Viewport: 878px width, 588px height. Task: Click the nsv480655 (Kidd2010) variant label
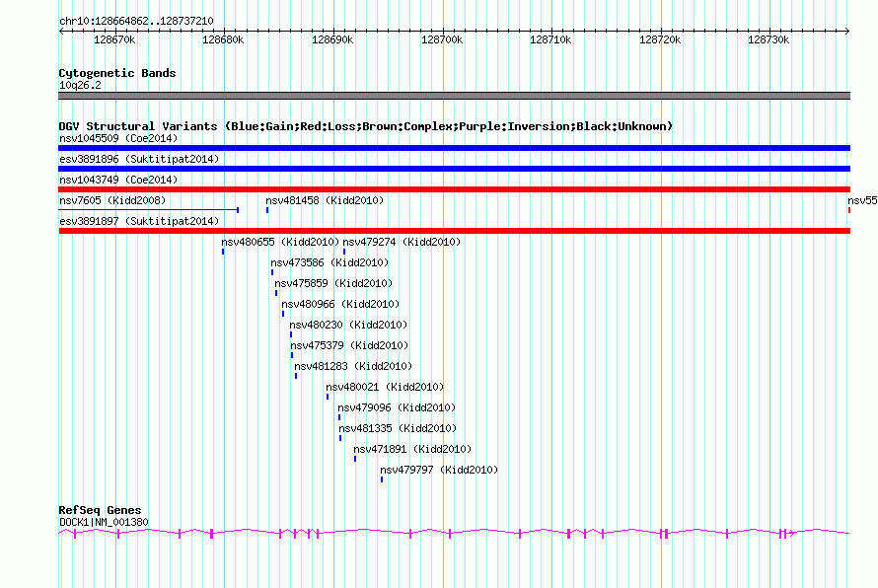[280, 242]
